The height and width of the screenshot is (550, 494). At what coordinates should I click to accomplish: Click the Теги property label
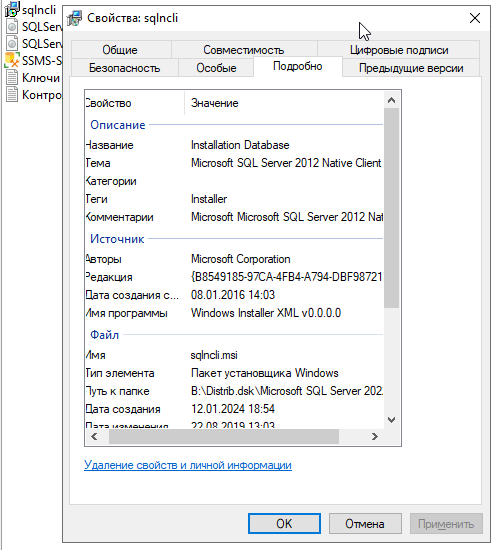[x=96, y=199]
